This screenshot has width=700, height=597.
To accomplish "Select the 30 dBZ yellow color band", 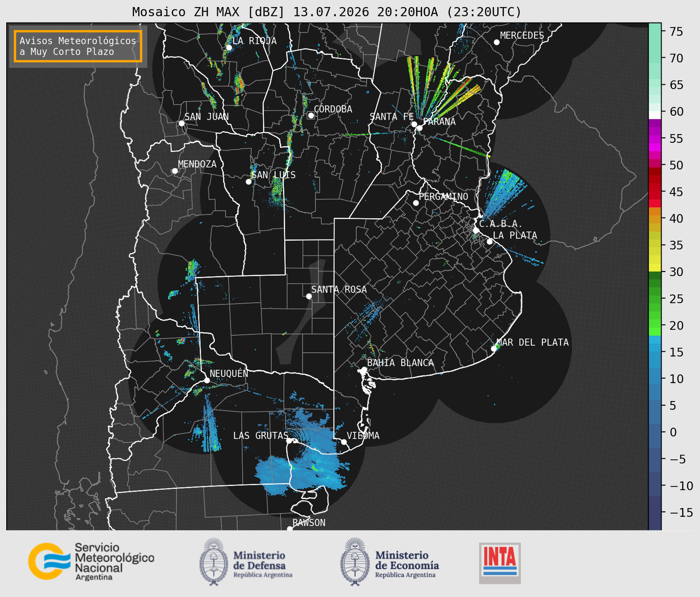I will [x=655, y=268].
